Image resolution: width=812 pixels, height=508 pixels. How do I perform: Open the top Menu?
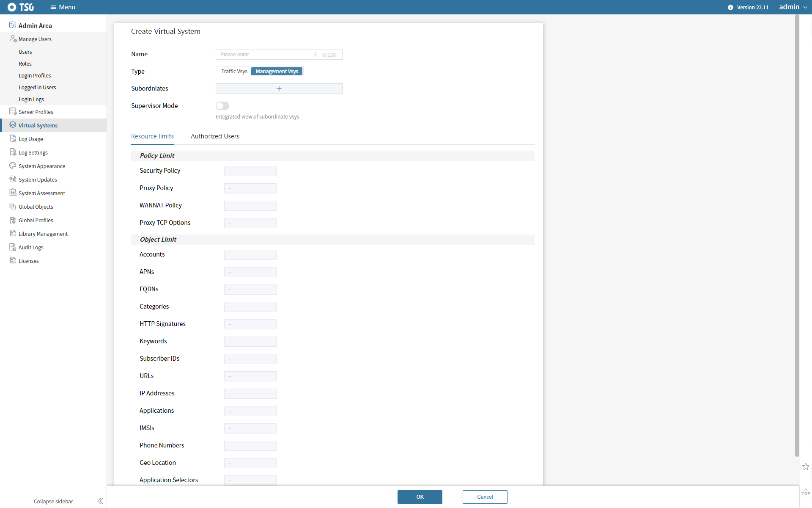63,7
